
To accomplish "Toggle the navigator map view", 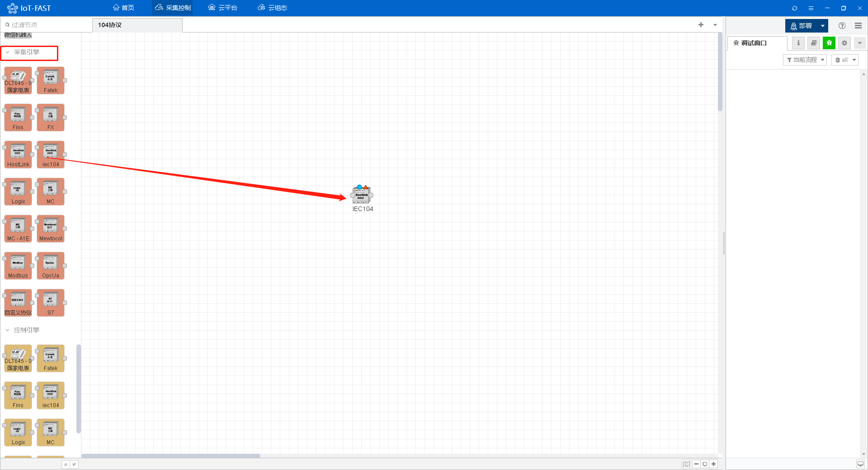I will (x=686, y=464).
